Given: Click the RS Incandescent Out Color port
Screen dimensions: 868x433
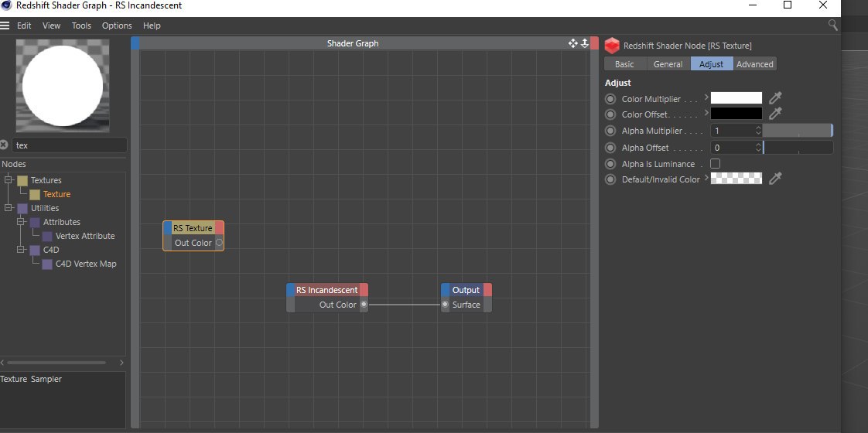Looking at the screenshot, I should tap(364, 304).
